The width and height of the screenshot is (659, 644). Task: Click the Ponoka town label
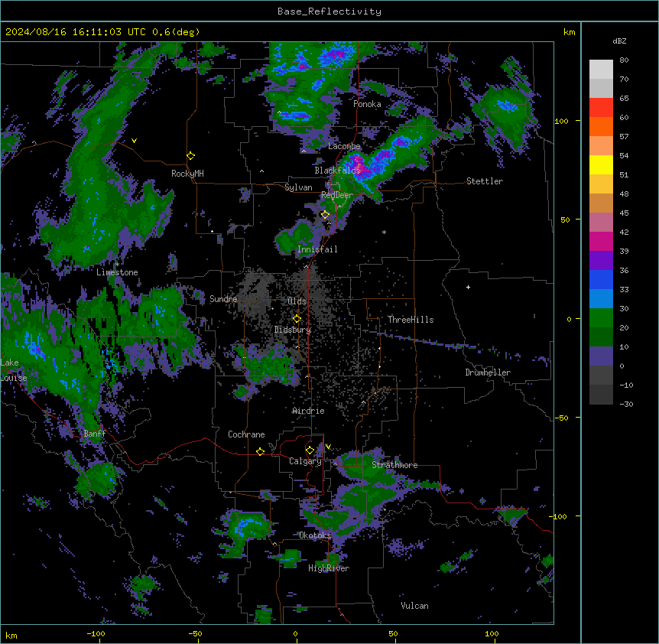367,104
